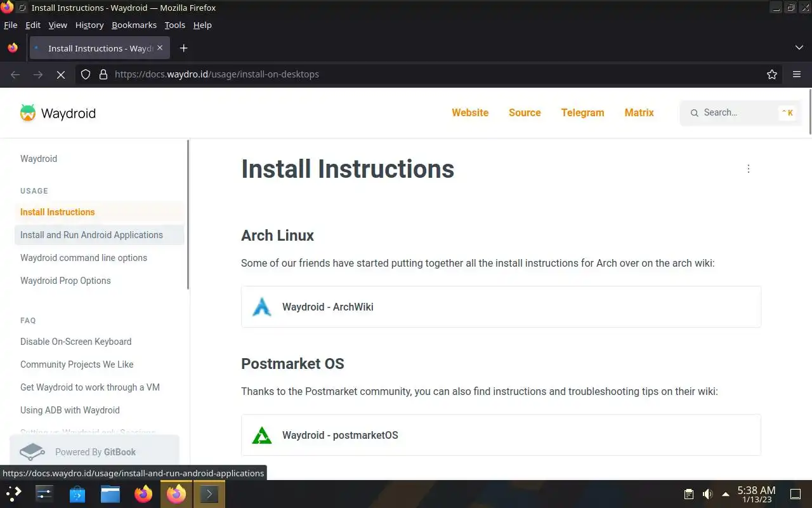Open the Tools menu

[174, 25]
